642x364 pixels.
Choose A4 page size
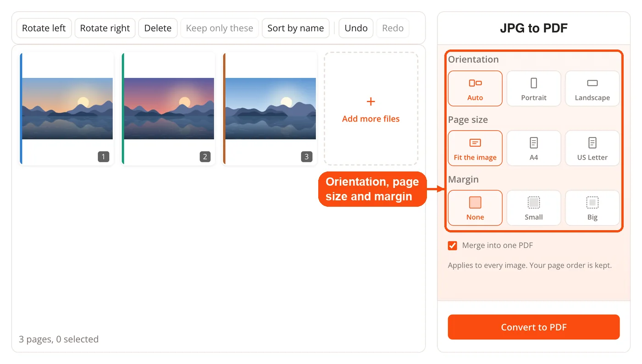[x=534, y=148]
